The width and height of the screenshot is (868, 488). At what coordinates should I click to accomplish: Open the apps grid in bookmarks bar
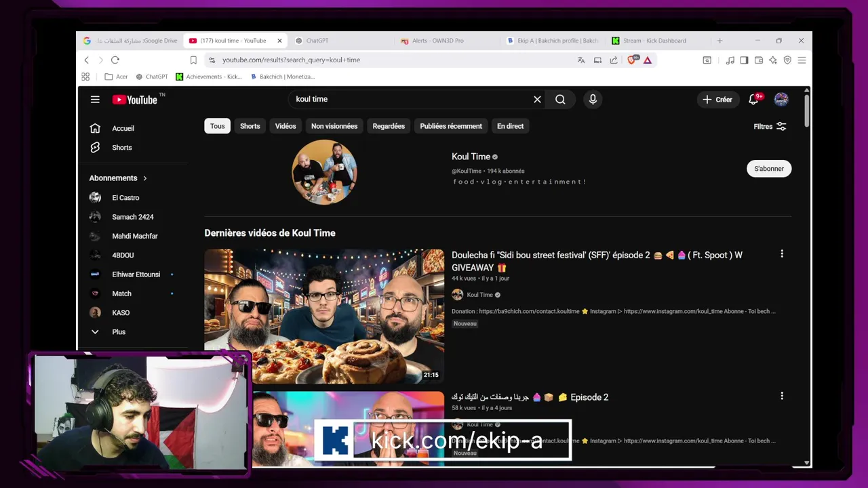[x=85, y=77]
